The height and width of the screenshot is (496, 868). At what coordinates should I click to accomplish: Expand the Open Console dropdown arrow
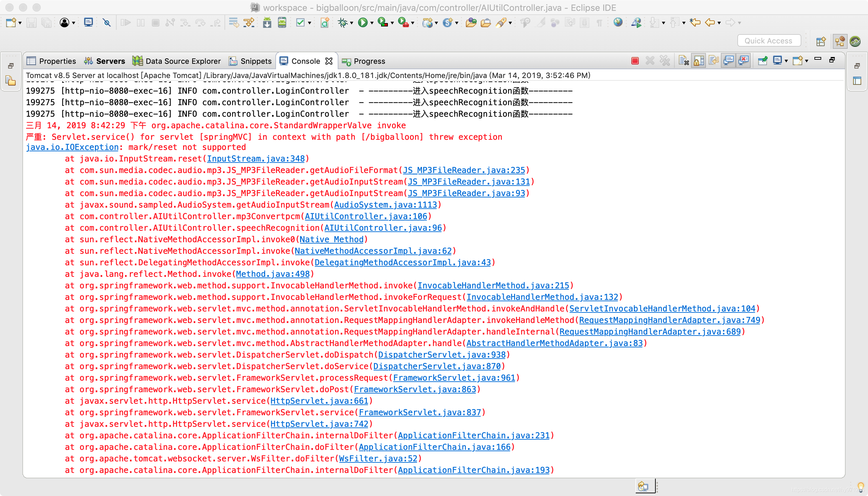click(807, 61)
